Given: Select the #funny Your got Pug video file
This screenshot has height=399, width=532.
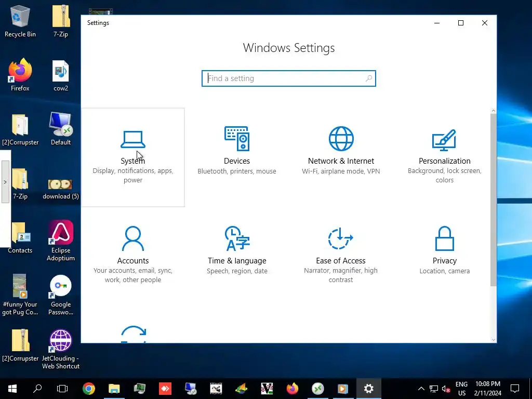Looking at the screenshot, I should (20, 295).
